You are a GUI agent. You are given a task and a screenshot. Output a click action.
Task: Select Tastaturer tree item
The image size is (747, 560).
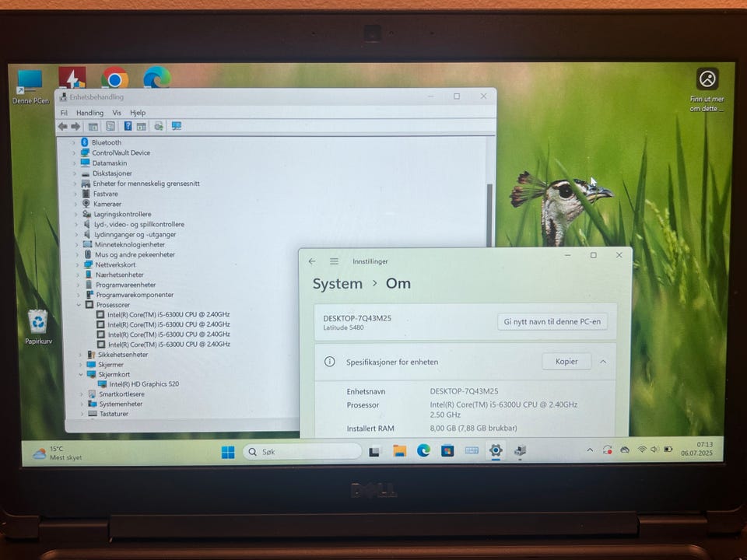point(114,414)
